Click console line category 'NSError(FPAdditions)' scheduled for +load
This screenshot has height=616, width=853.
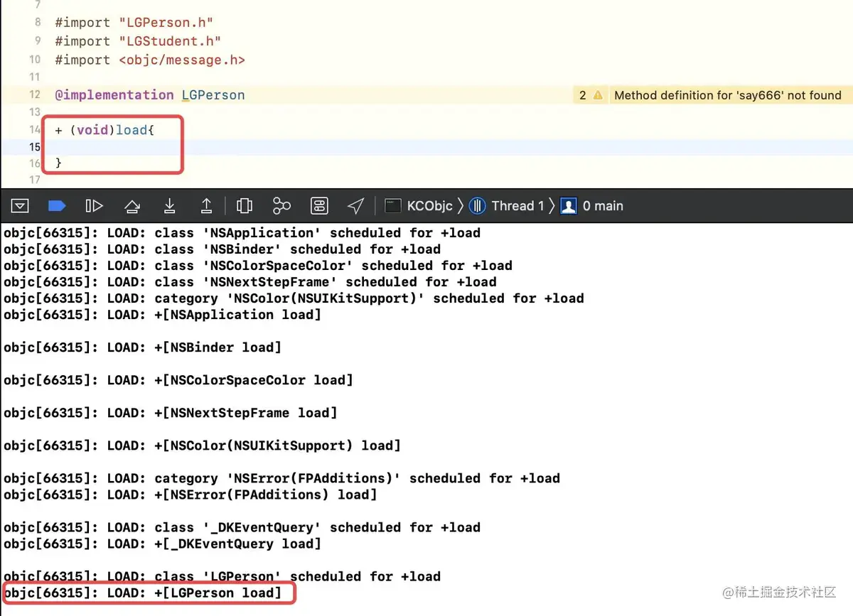coord(282,477)
